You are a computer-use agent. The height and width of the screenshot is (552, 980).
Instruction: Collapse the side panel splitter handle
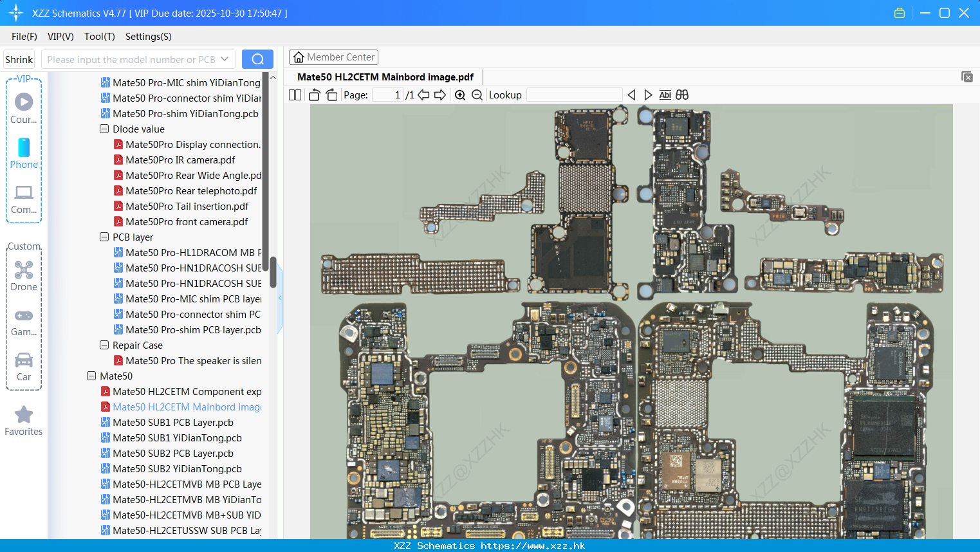click(280, 298)
